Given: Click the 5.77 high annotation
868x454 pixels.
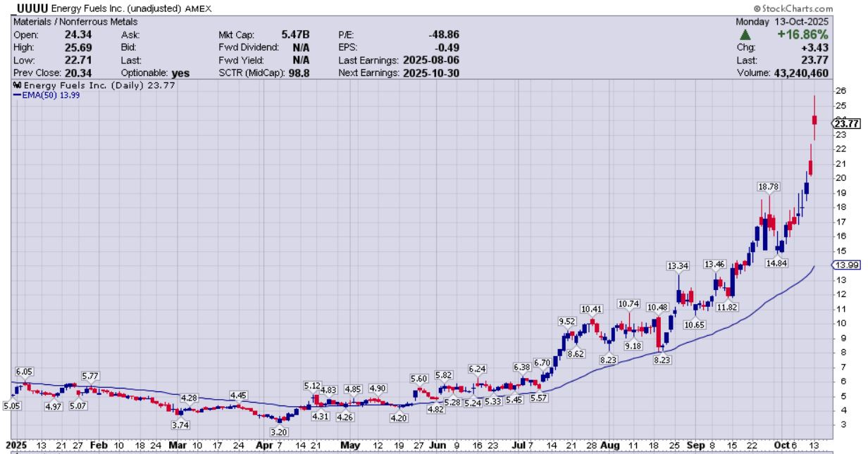Looking at the screenshot, I should click(89, 376).
